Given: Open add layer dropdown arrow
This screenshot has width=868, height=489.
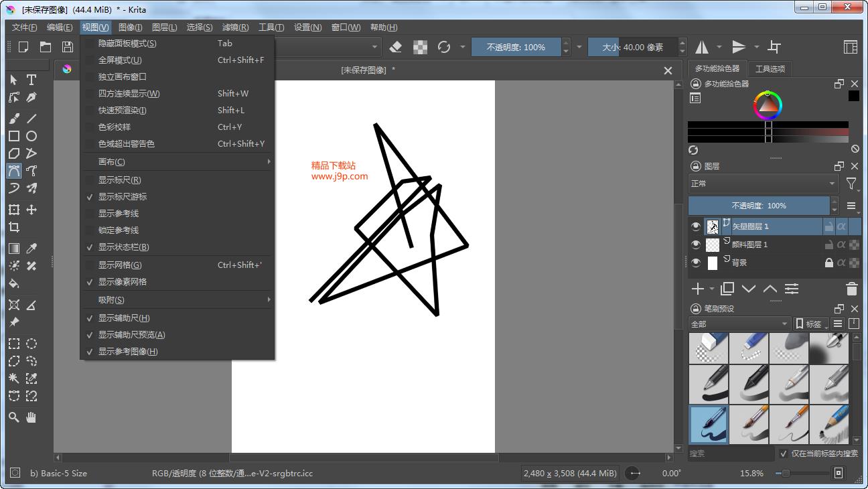Looking at the screenshot, I should pos(711,289).
